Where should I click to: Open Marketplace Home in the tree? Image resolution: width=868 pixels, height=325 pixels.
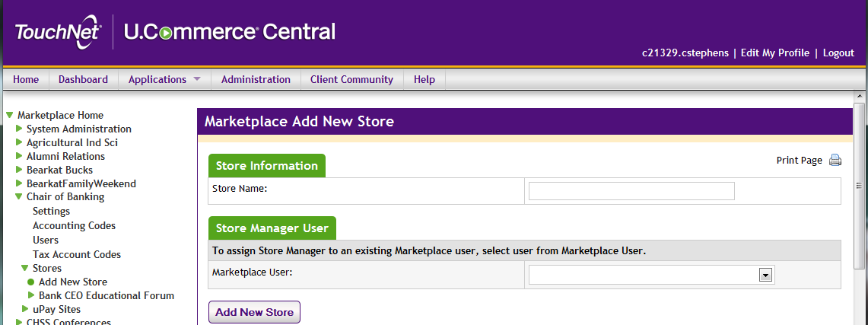point(60,115)
